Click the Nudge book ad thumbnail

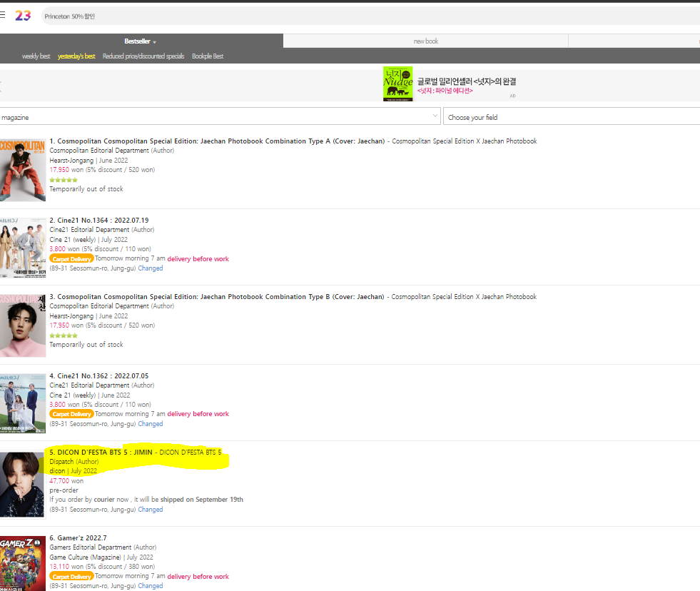(x=397, y=84)
